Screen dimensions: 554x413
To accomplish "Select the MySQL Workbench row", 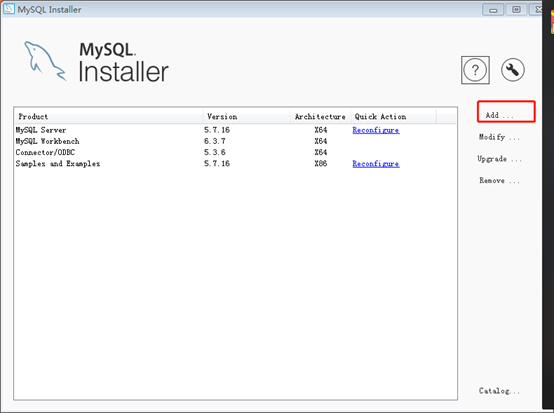I will pyautogui.click(x=235, y=141).
